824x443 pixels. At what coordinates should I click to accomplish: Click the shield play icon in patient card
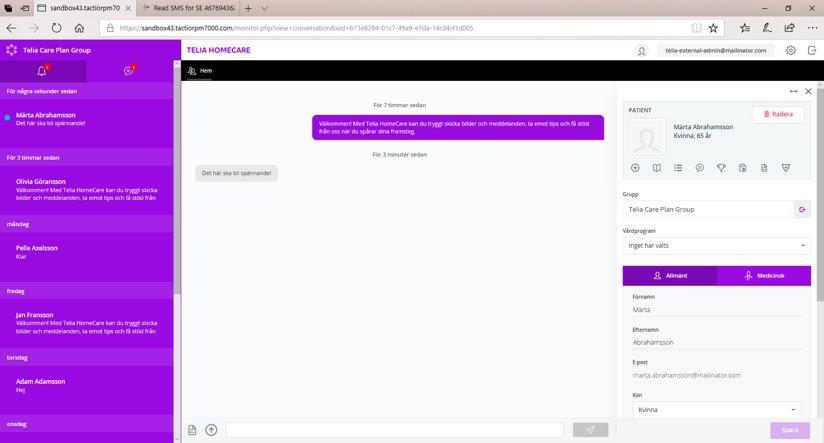point(786,168)
